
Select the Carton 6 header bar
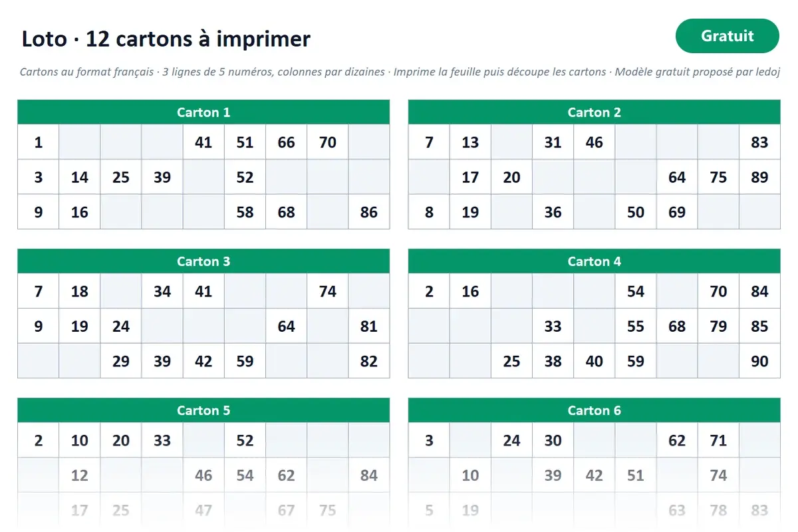tap(594, 410)
